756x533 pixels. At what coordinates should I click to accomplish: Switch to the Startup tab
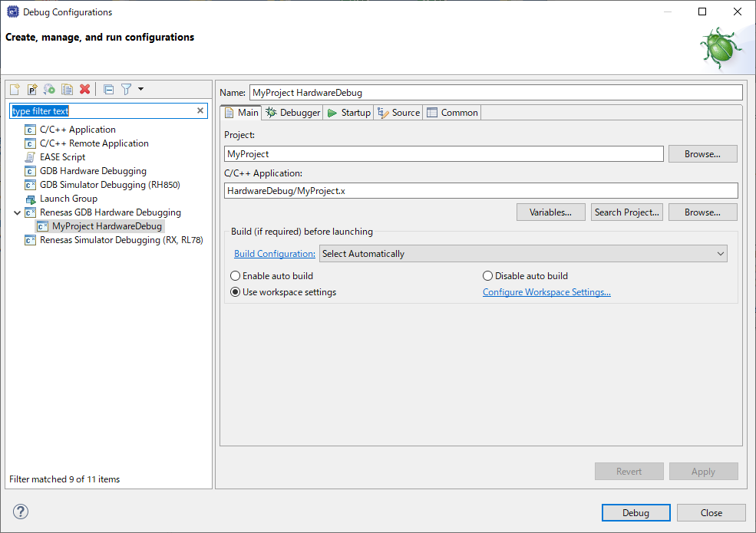click(348, 113)
